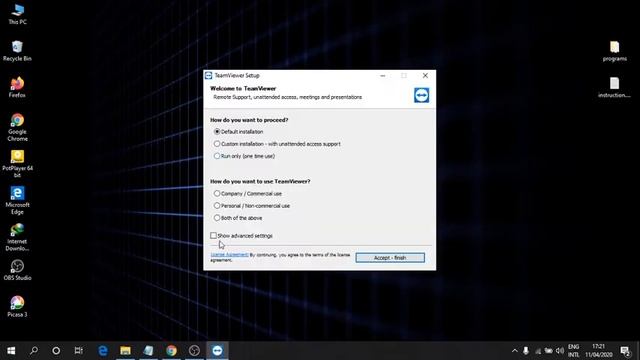Screen dimensions: 640x360
Task: Open File Explorer from taskbar
Action: click(125, 350)
